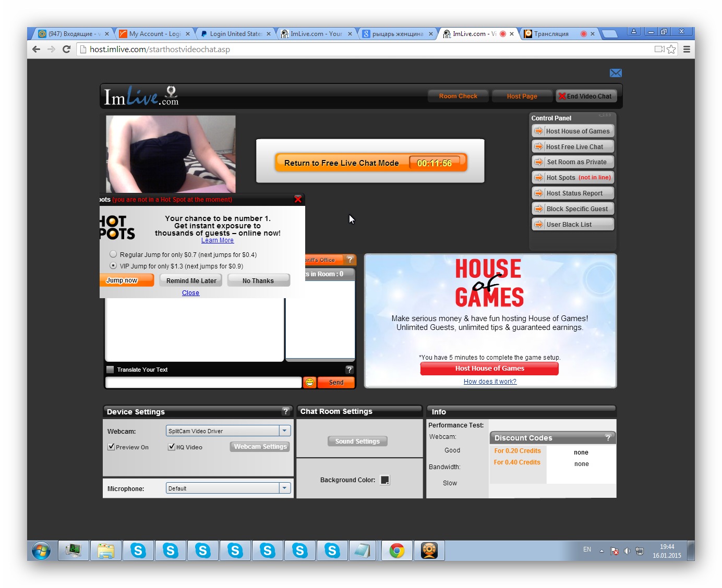Image resolution: width=722 pixels, height=588 pixels.
Task: Click Host House of Games panel button
Action: click(x=573, y=131)
